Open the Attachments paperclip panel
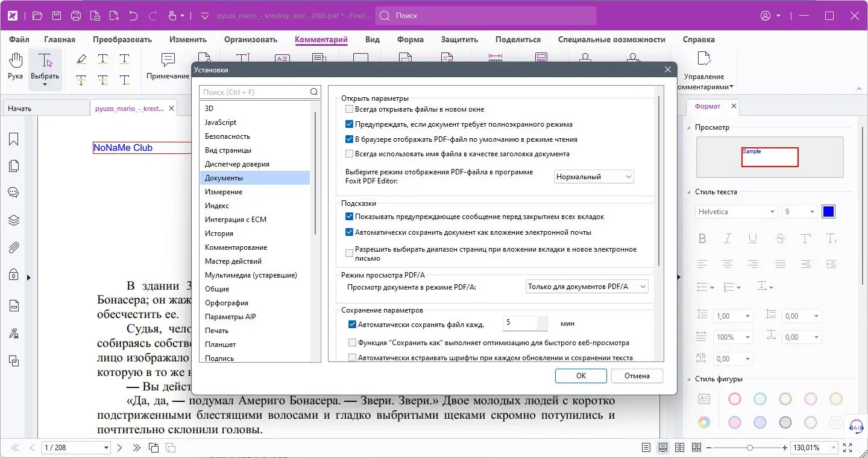 pyautogui.click(x=13, y=247)
